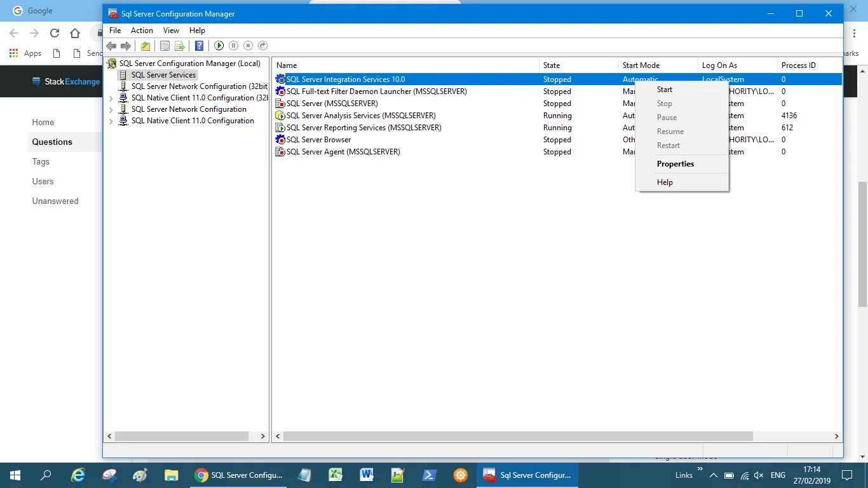Screen dimensions: 868x488
Task: Open the Action Center notification icon
Action: 846,475
